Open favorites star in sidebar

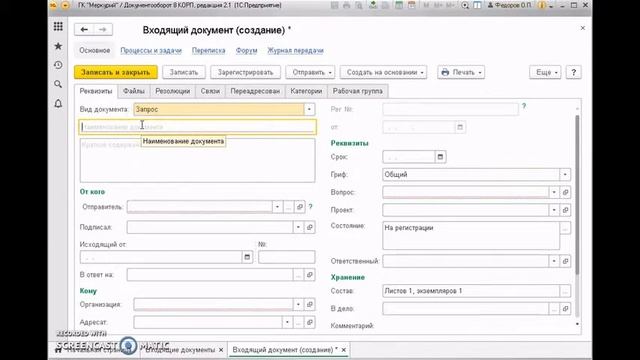point(58,46)
